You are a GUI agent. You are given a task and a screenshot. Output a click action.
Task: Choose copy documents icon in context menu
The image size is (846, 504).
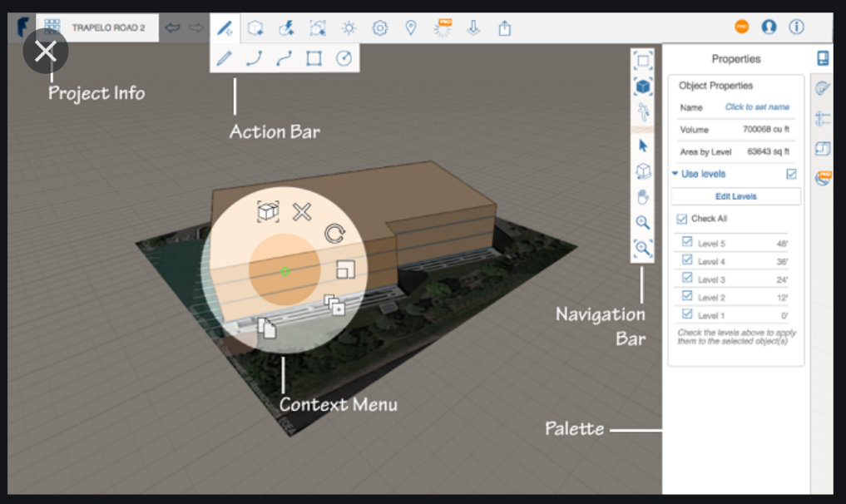266,328
